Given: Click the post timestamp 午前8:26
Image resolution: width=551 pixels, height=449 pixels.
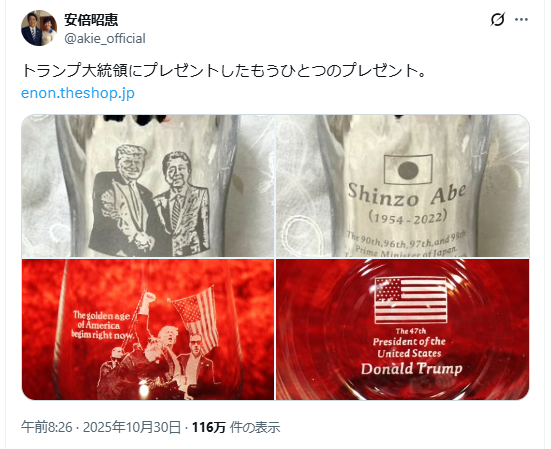Looking at the screenshot, I should tap(46, 427).
